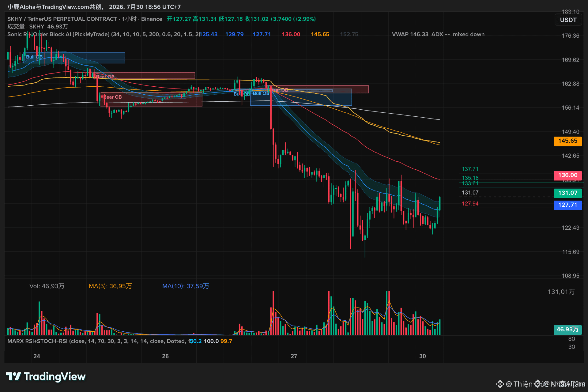This screenshot has width=588, height=392.
Task: Select the 成交量 · SKHY volume legend
Action: pos(38,27)
